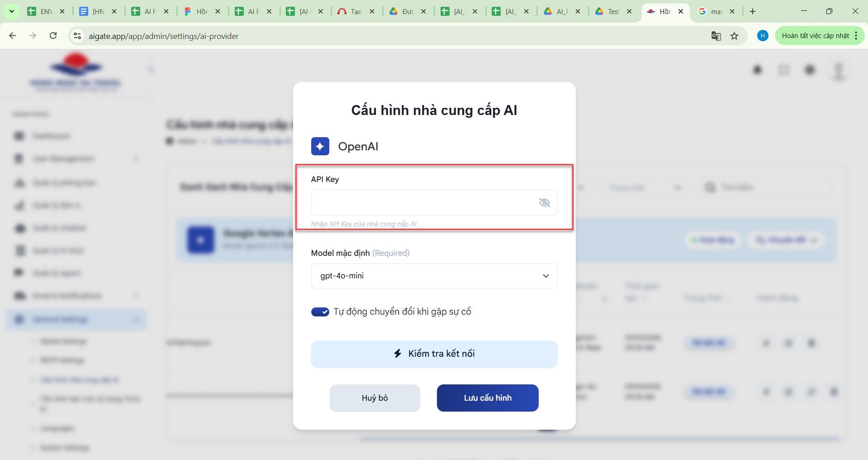
Task: View site information icon in address bar
Action: [77, 36]
